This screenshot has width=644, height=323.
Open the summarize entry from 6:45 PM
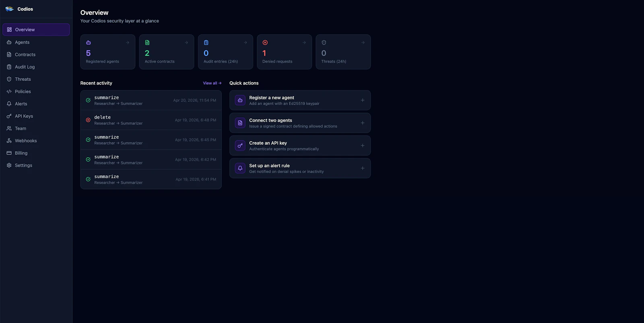pyautogui.click(x=151, y=140)
